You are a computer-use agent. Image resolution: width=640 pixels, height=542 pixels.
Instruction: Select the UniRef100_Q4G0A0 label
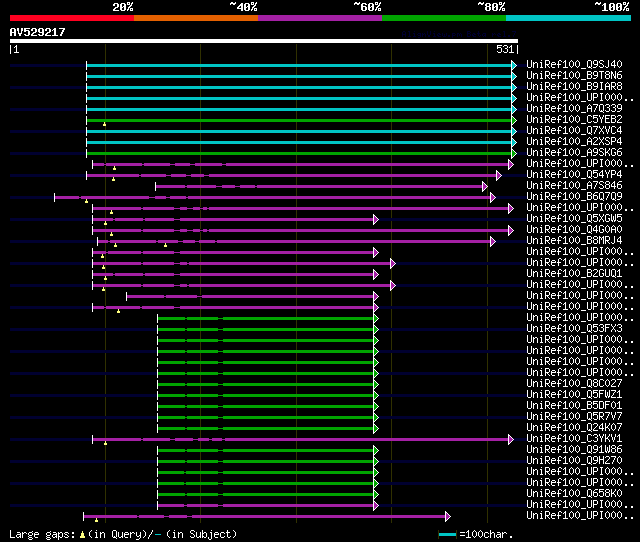point(574,230)
